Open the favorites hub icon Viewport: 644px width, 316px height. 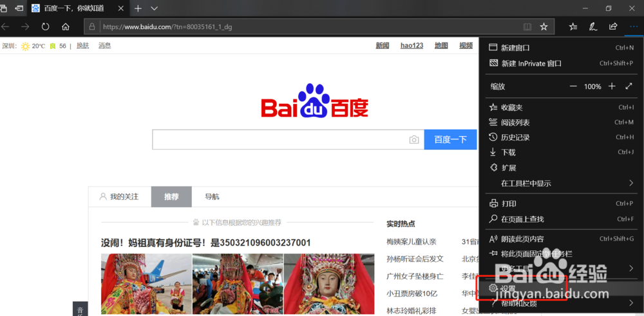coord(573,26)
